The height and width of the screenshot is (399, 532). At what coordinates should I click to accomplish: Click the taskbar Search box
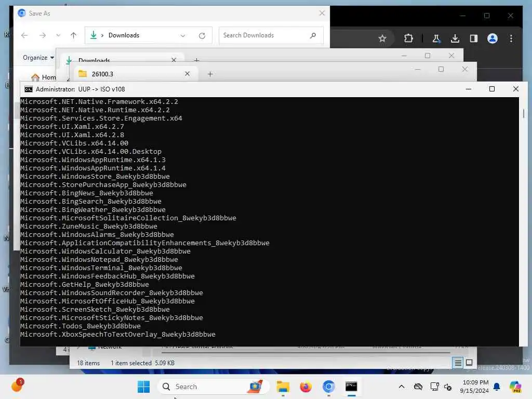214,387
